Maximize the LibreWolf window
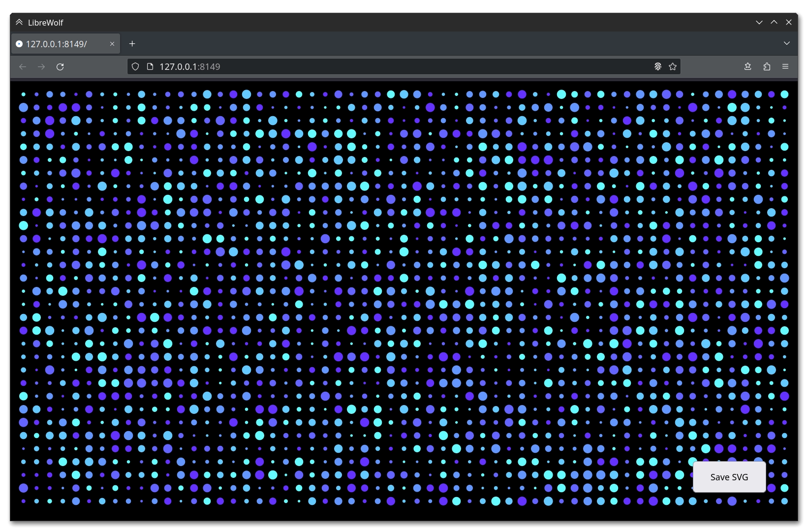Viewport: 808px width, 532px height. click(774, 22)
